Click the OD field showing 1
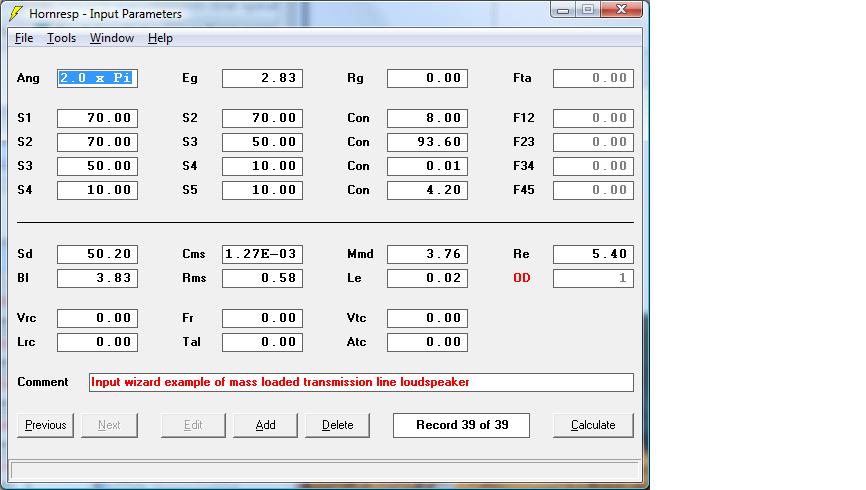Image resolution: width=866 pixels, height=490 pixels. [593, 278]
